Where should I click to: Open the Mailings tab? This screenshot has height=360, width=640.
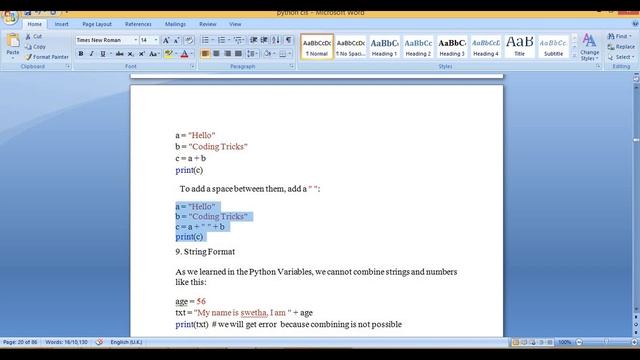[175, 24]
